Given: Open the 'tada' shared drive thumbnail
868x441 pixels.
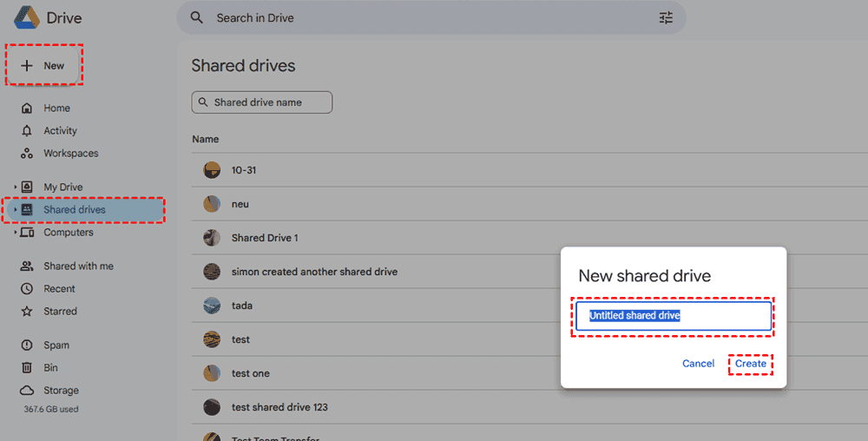Looking at the screenshot, I should (x=212, y=306).
